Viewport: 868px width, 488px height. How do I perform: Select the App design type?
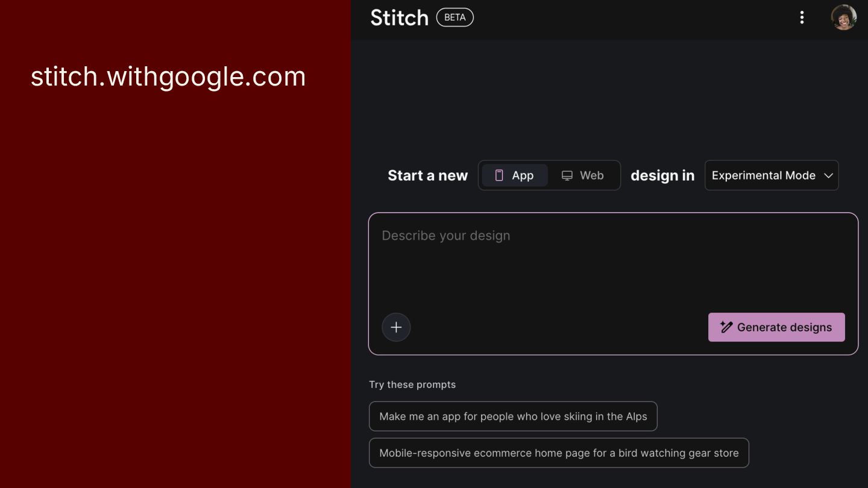click(515, 175)
